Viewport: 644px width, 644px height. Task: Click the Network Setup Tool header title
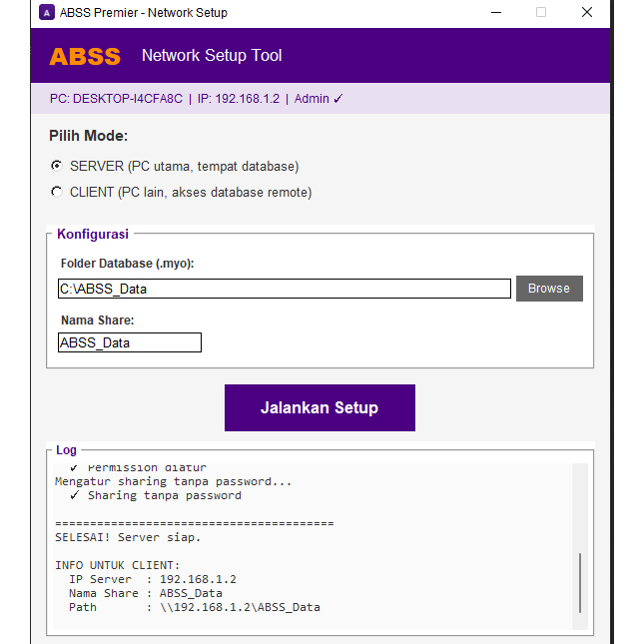212,55
